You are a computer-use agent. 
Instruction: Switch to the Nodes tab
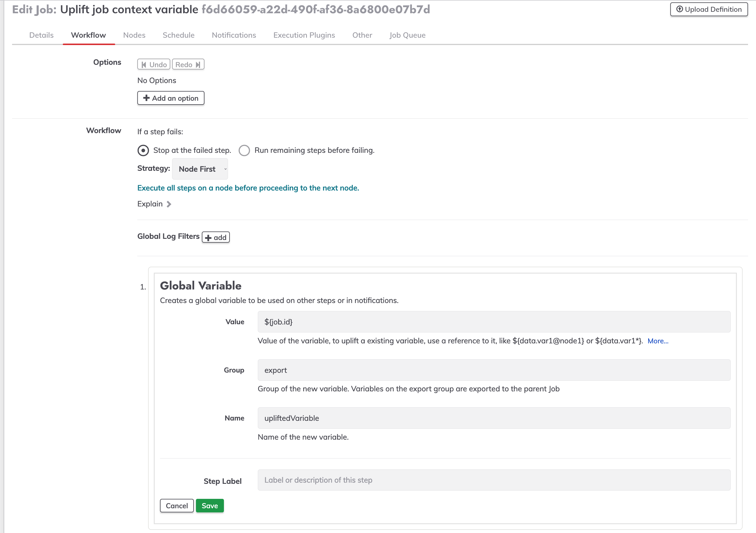(134, 35)
